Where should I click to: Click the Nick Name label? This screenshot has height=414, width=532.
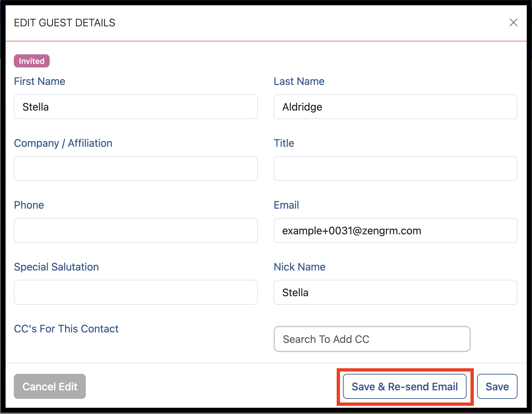click(300, 267)
